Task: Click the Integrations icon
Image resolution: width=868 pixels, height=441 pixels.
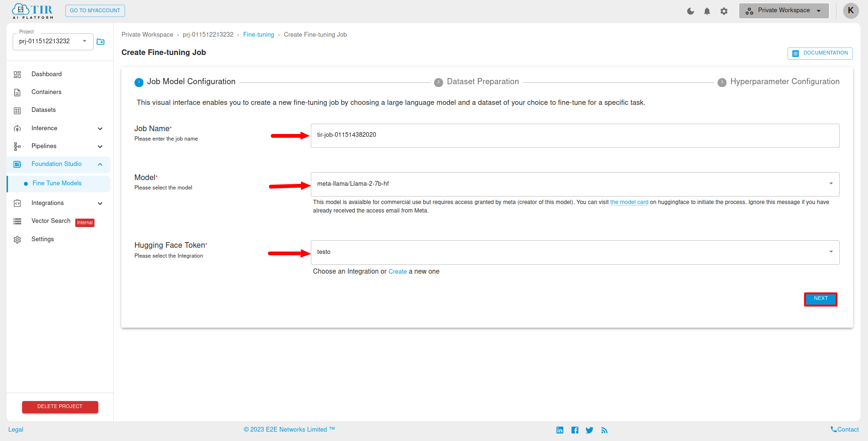Action: tap(17, 203)
